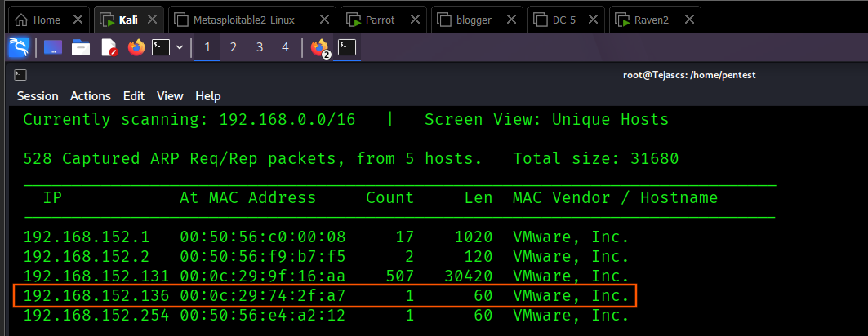Image resolution: width=868 pixels, height=336 pixels.
Task: Click the show desktop icon in panel
Action: [x=53, y=48]
